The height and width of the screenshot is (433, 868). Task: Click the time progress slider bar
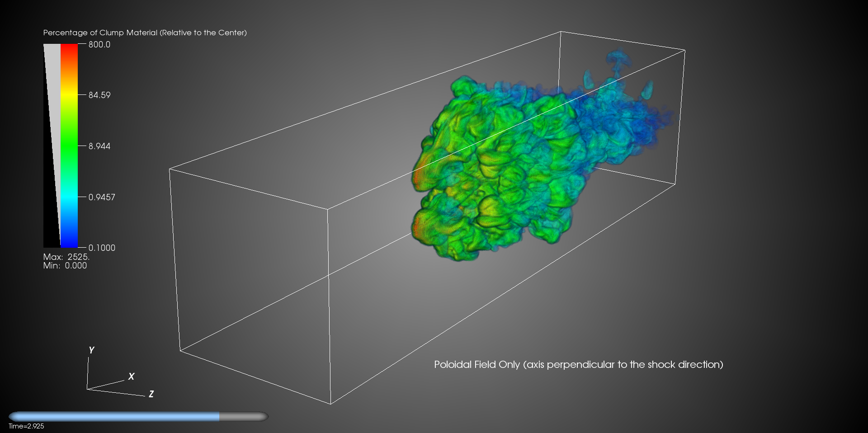point(138,416)
